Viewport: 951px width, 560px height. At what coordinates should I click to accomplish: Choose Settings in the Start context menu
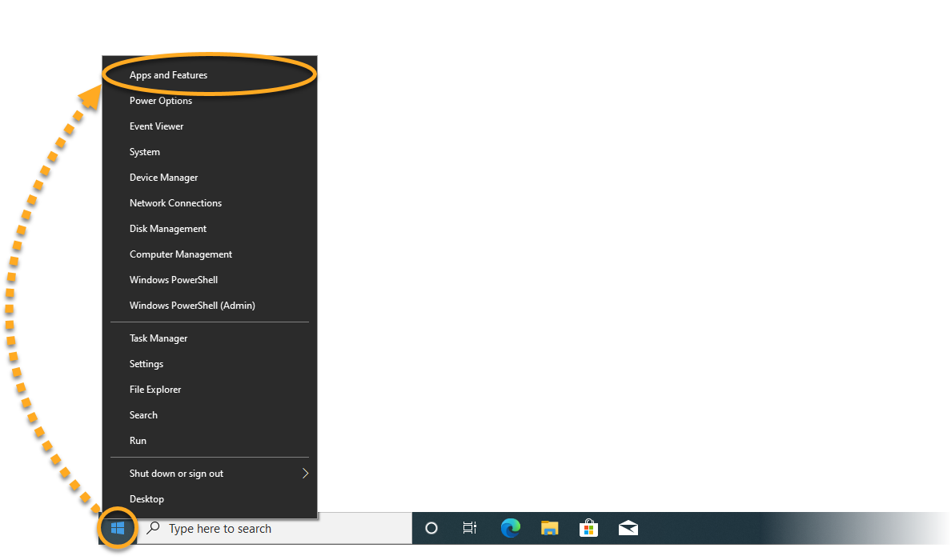(x=146, y=364)
